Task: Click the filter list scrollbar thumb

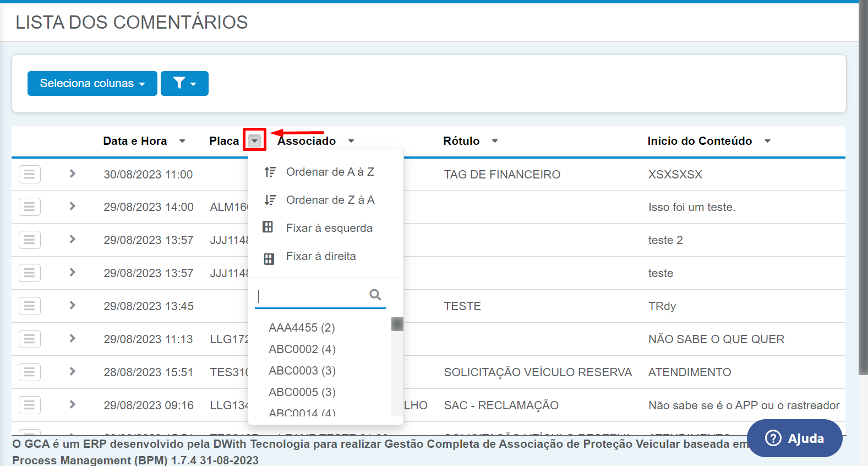Action: 397,324
